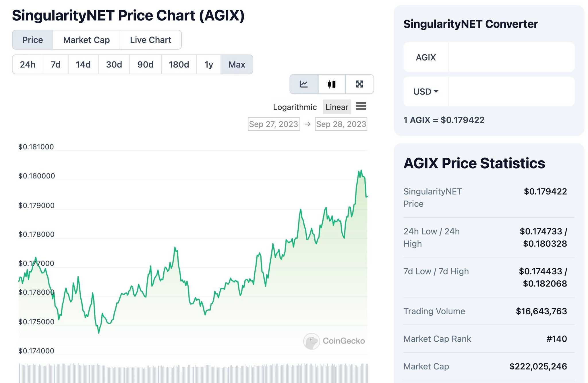Screen dimensions: 588x383
Task: Click the CoinGecko watermark logo
Action: point(334,341)
